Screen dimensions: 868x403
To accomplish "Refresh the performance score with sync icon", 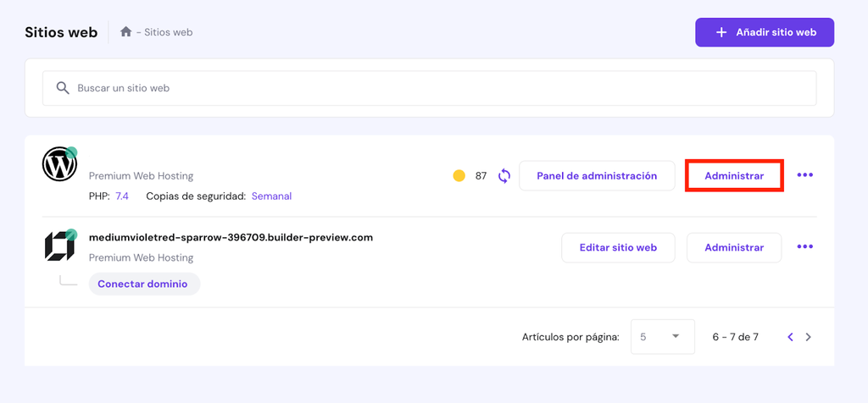I will click(x=504, y=176).
